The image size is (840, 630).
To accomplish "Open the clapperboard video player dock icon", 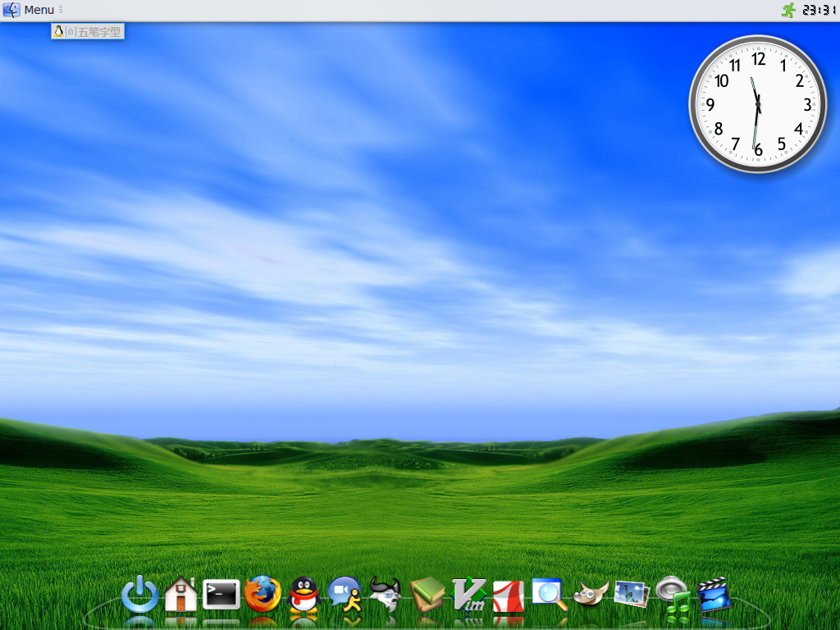I will pyautogui.click(x=714, y=594).
